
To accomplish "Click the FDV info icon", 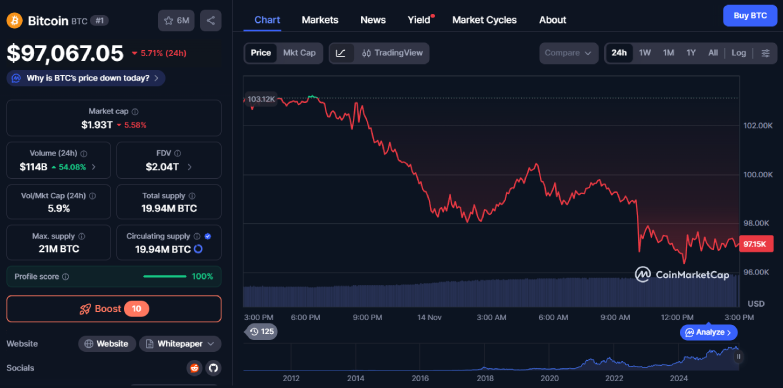I will coord(178,154).
